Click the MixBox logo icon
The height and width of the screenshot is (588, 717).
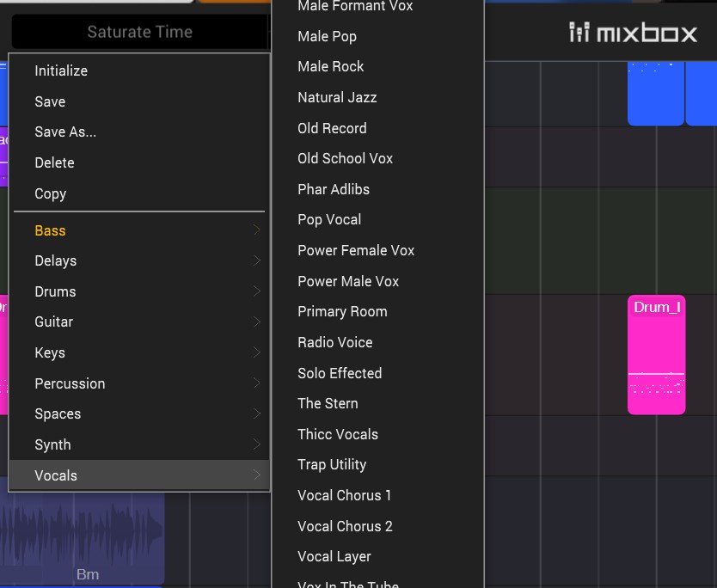pyautogui.click(x=579, y=33)
